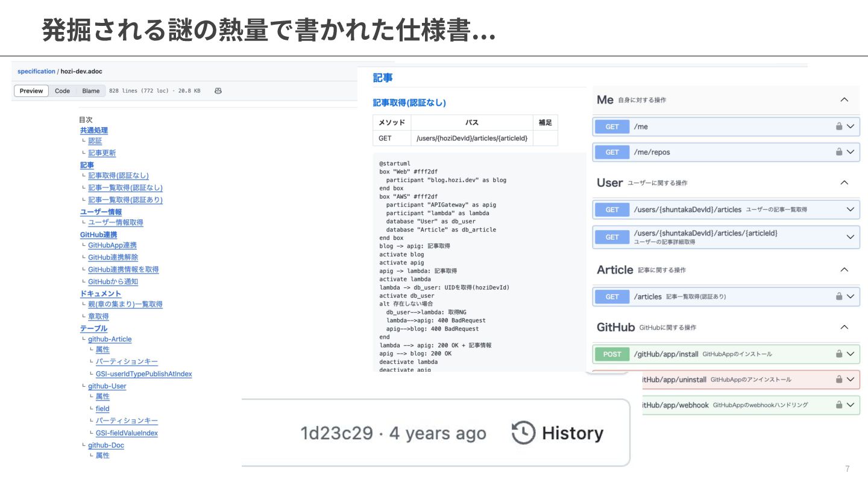
Task: Click GET badge for /me/repos
Action: pyautogui.click(x=612, y=152)
